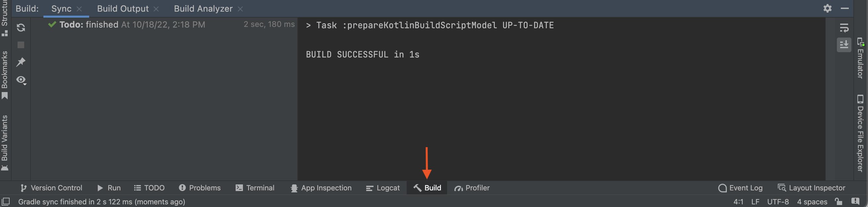Open the Logcat tool window
The width and height of the screenshot is (868, 207).
(383, 188)
